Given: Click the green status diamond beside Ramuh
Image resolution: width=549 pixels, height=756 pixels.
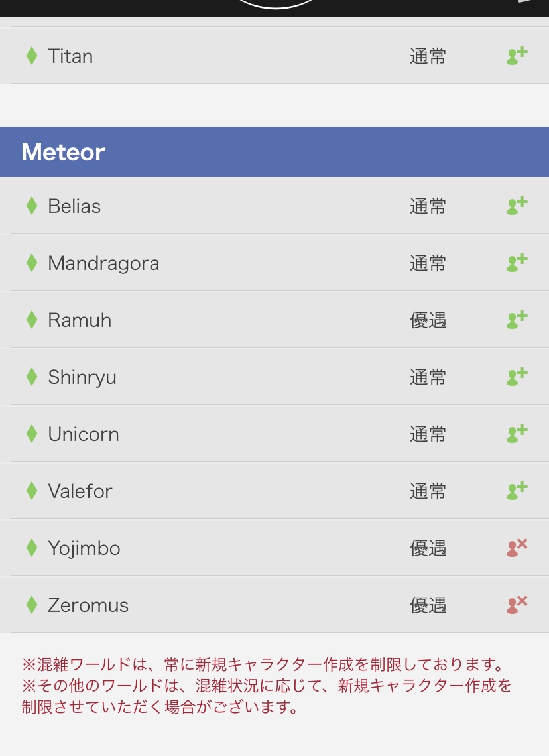Looking at the screenshot, I should pos(31,320).
